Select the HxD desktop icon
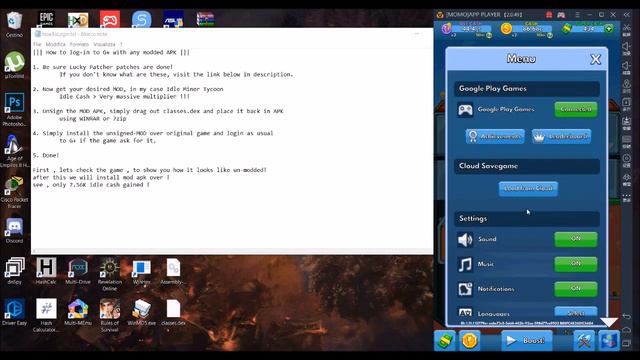Screen dimensions: 640x360 [x=78, y=19]
